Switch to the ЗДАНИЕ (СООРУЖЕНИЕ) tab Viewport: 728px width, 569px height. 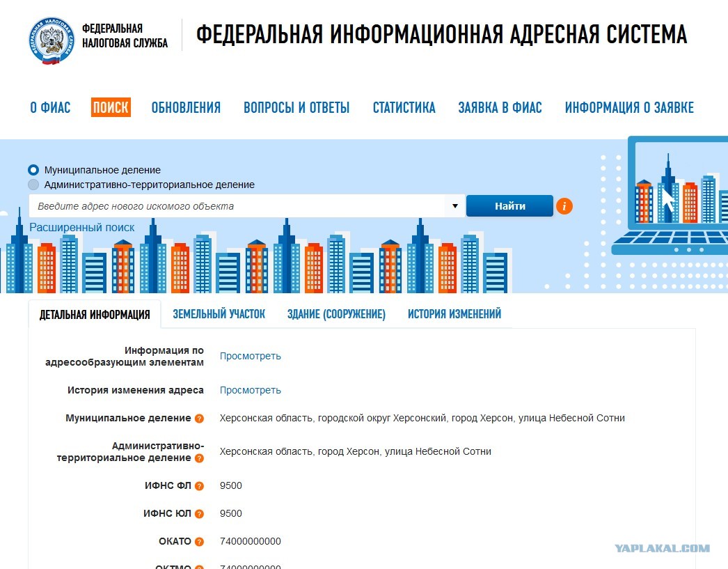[x=336, y=315]
